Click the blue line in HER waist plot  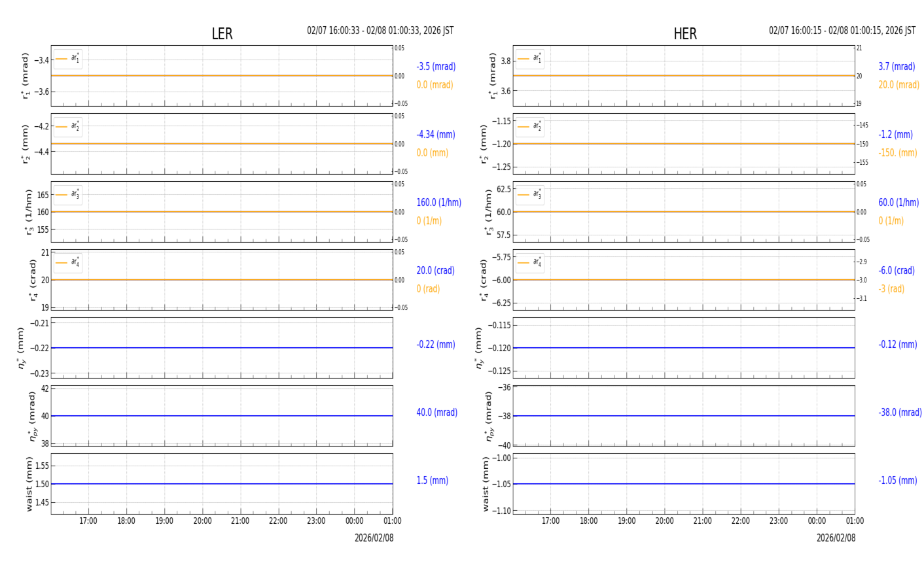pos(684,484)
